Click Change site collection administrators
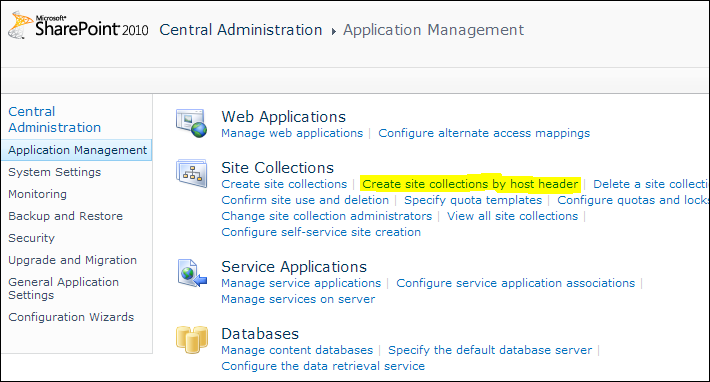 coord(326,216)
